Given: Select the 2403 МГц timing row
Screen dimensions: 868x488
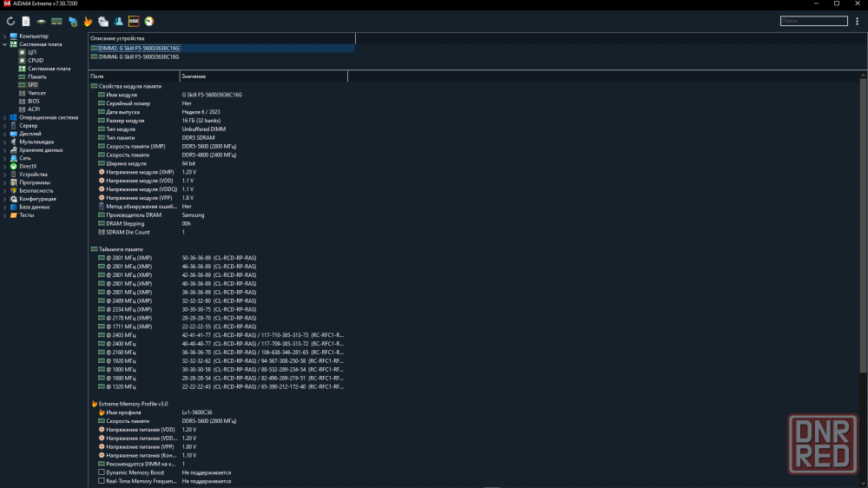Looking at the screenshot, I should pos(218,335).
